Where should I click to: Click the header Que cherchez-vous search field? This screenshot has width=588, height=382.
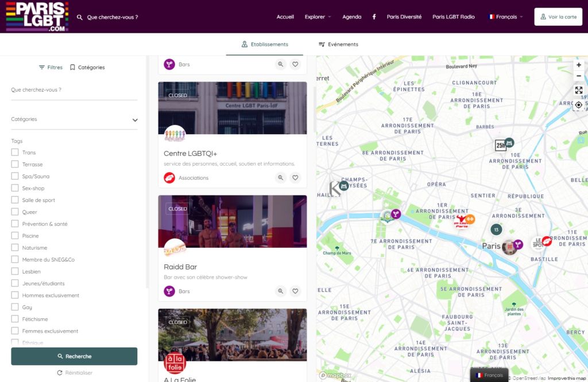point(113,17)
